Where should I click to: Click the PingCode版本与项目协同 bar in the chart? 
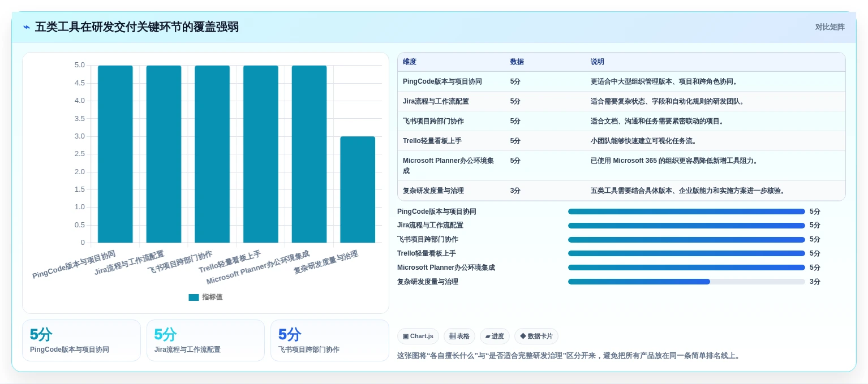tap(115, 154)
